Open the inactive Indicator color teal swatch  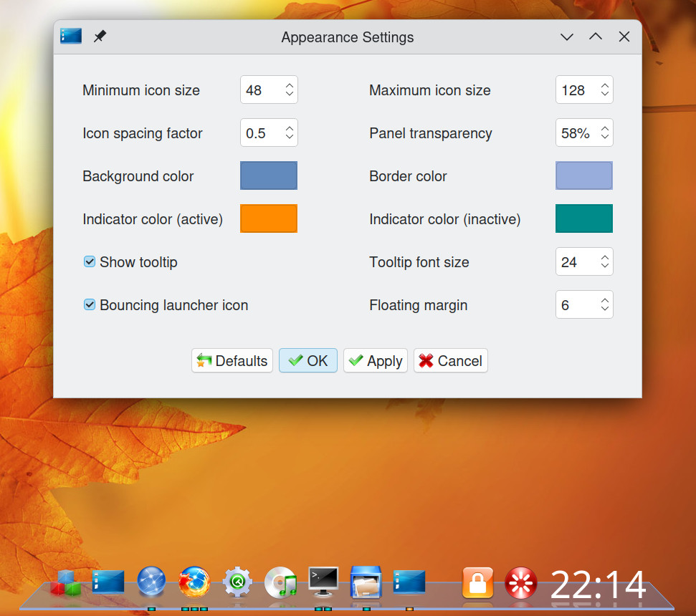pyautogui.click(x=584, y=218)
